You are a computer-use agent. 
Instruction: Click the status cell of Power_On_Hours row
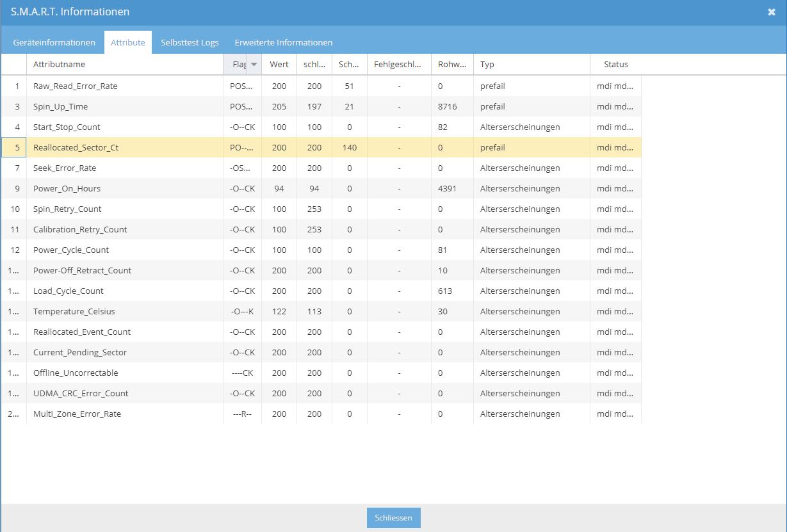click(615, 188)
